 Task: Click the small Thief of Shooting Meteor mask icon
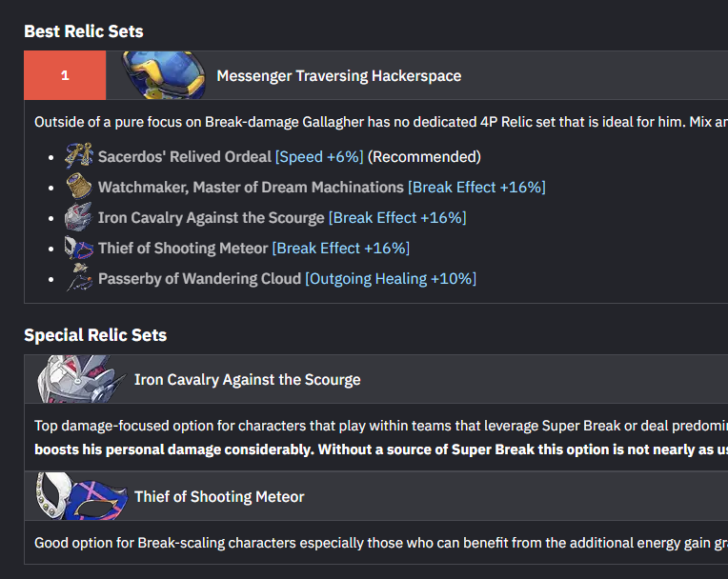78,248
